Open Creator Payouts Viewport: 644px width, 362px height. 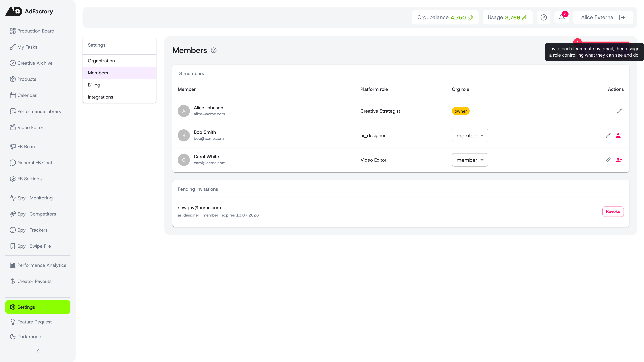click(38, 281)
